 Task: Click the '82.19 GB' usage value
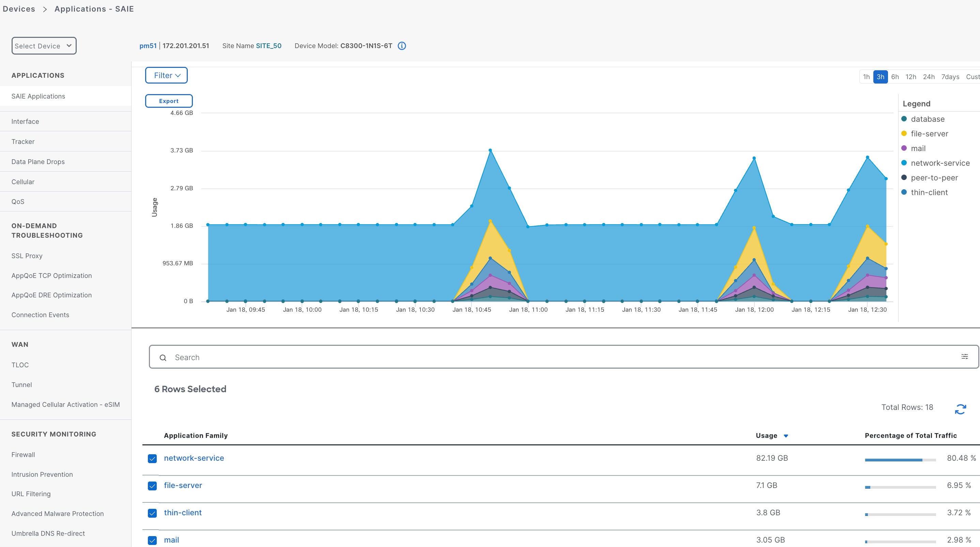pos(772,458)
